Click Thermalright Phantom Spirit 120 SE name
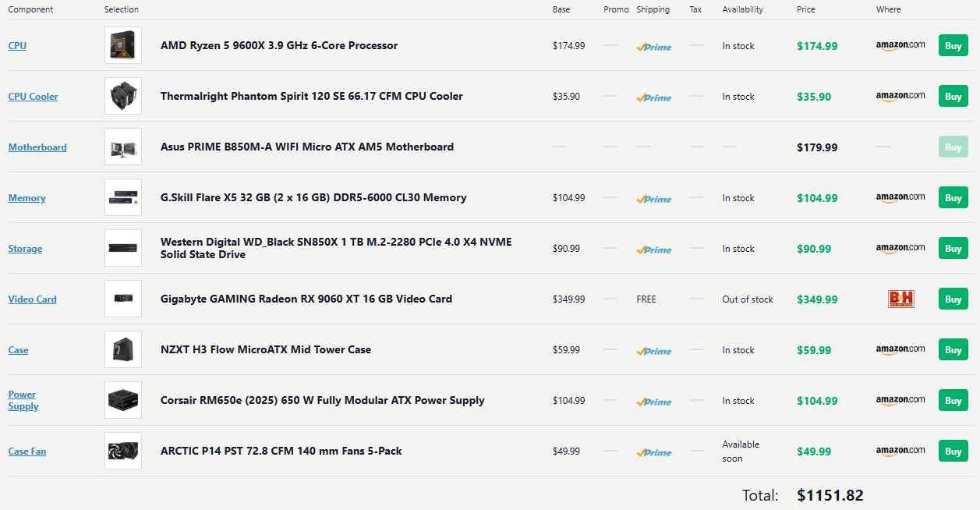 (312, 96)
